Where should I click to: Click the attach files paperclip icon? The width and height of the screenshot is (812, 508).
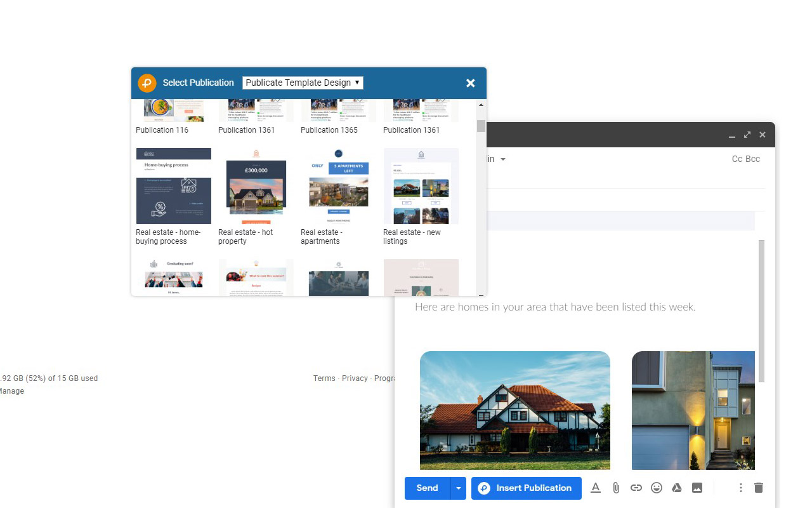(615, 488)
